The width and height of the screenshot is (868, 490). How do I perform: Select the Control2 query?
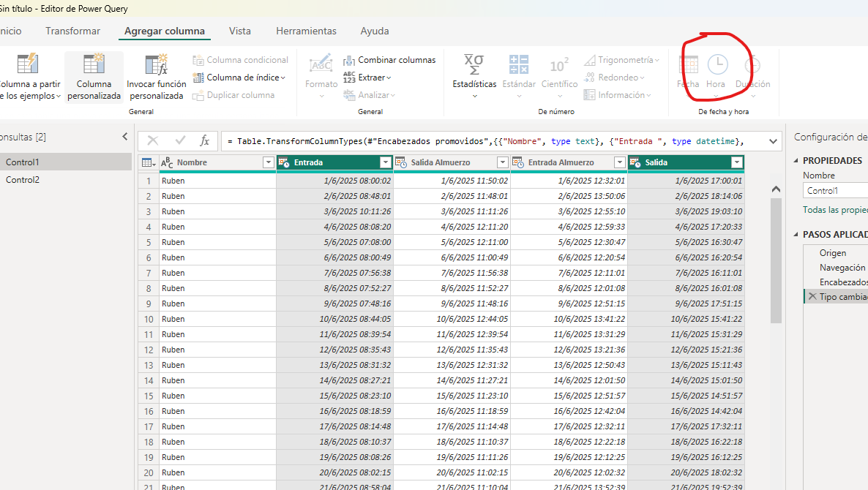tap(23, 180)
